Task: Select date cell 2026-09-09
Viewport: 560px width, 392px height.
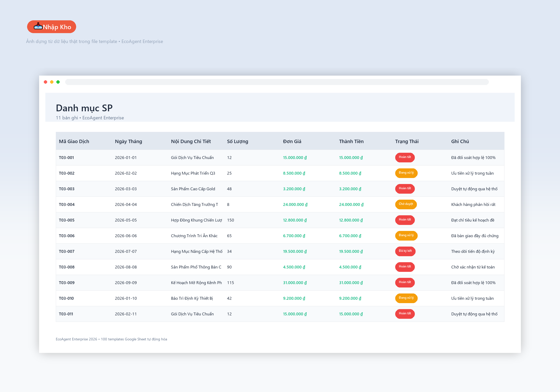Action: 126,283
